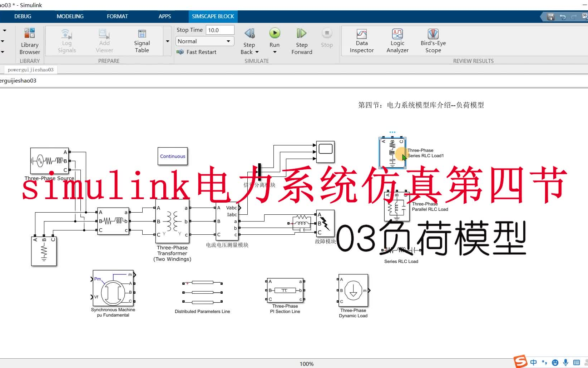
Task: Select the Three-Phase Dynamic Load block
Action: pyautogui.click(x=353, y=290)
